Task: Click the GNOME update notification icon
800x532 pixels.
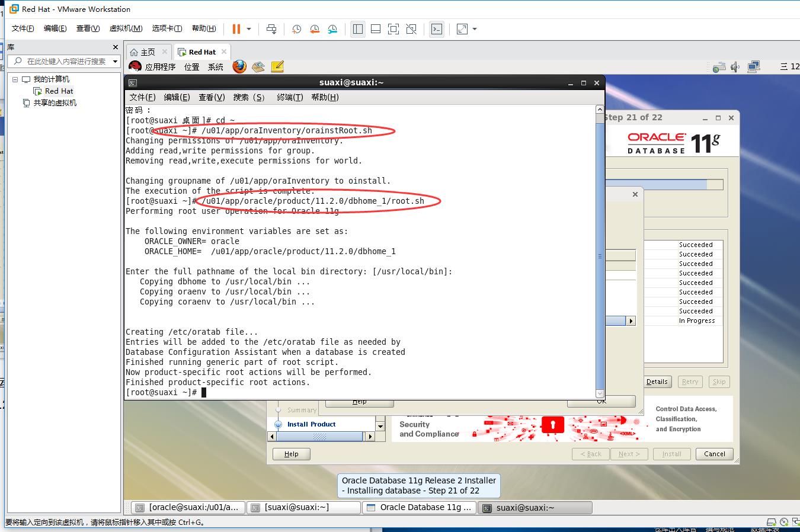Action: [x=719, y=67]
